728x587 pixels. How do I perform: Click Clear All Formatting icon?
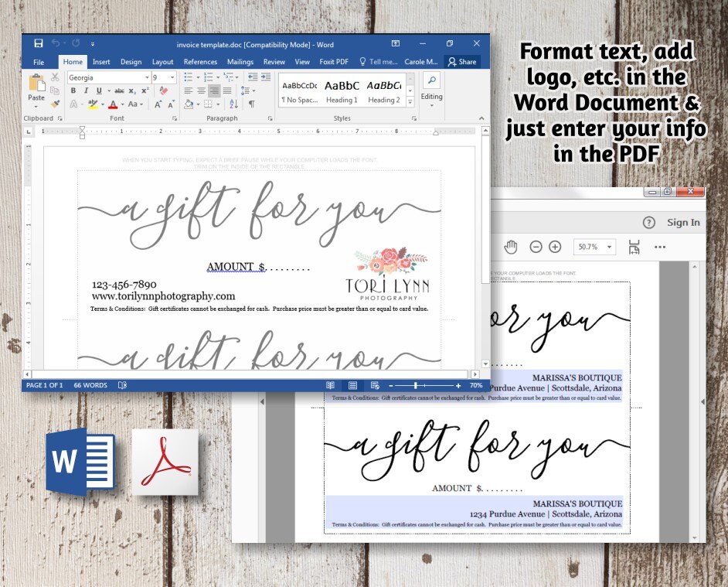[163, 91]
